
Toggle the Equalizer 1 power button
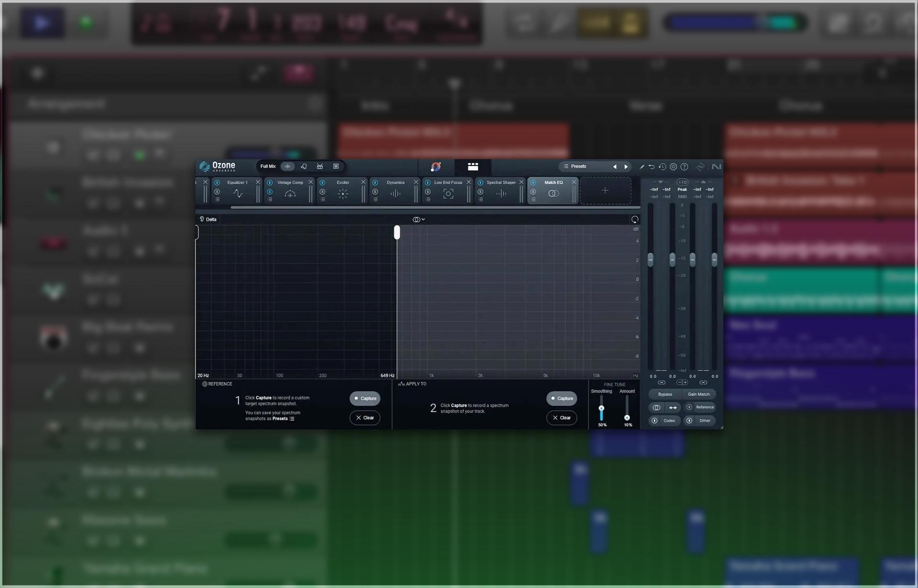[217, 183]
